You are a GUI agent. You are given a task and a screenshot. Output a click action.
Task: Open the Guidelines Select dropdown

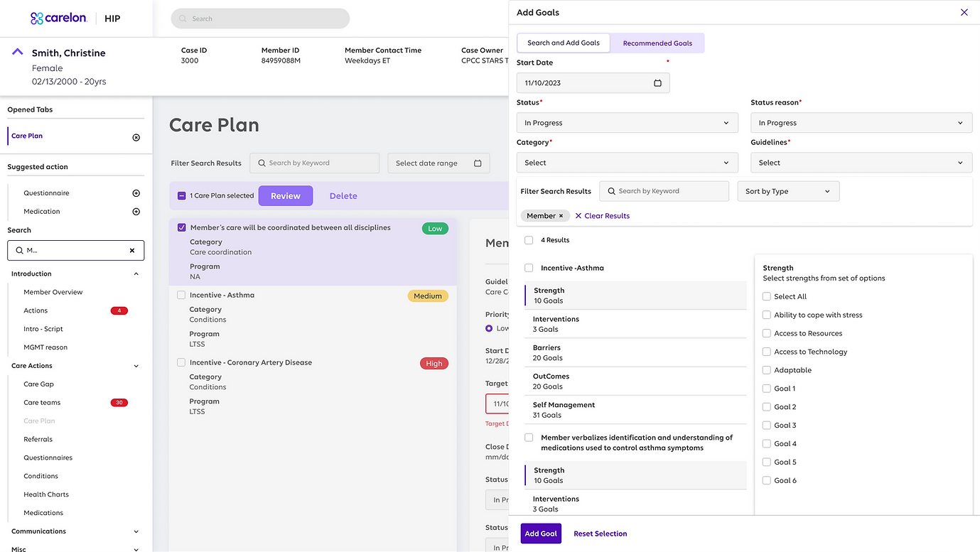[861, 162]
